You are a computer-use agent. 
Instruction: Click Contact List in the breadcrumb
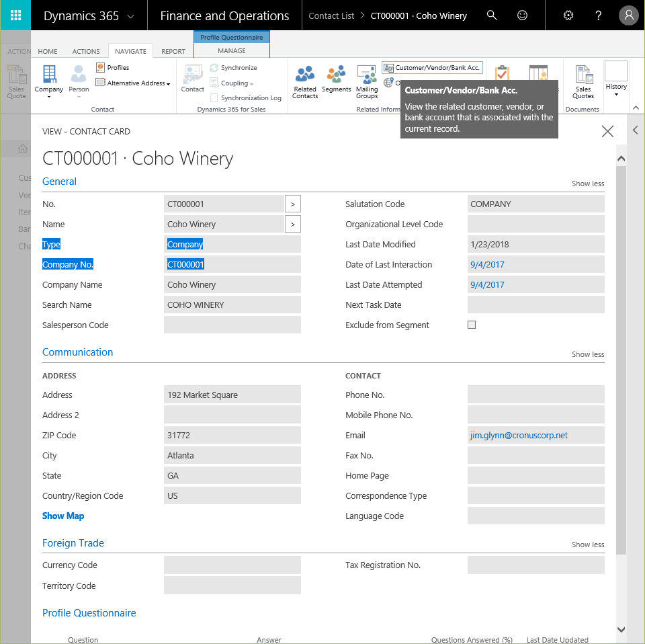click(331, 15)
